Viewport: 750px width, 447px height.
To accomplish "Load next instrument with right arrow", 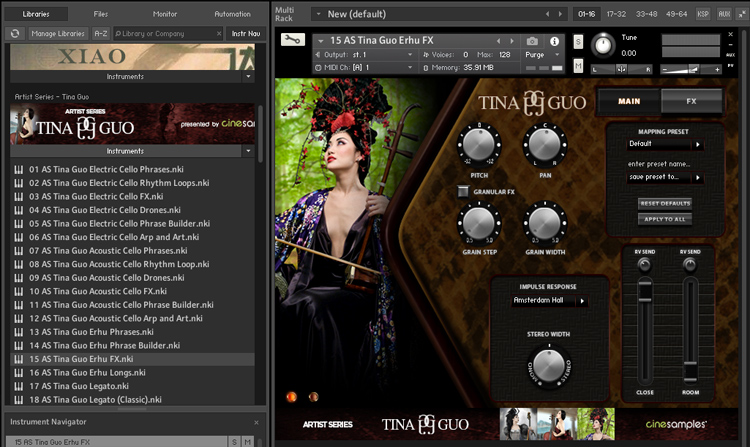I will coord(512,41).
